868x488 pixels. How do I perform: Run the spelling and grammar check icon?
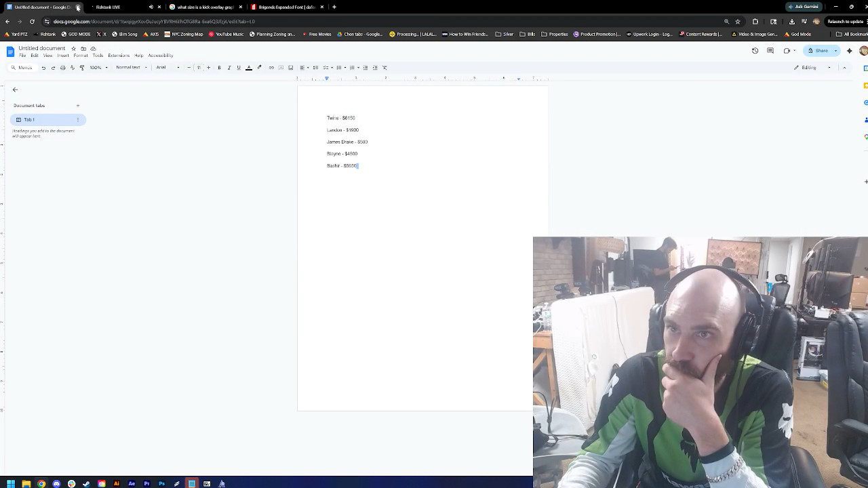point(73,68)
